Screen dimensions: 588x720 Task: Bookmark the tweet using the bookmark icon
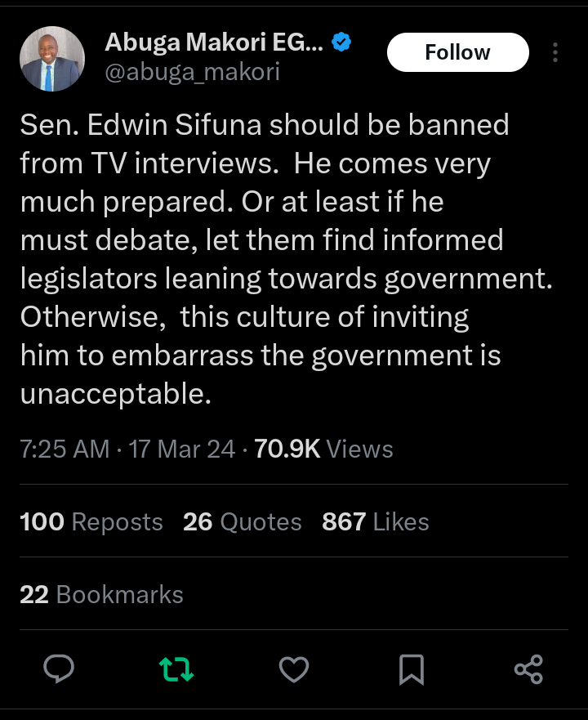tap(411, 670)
